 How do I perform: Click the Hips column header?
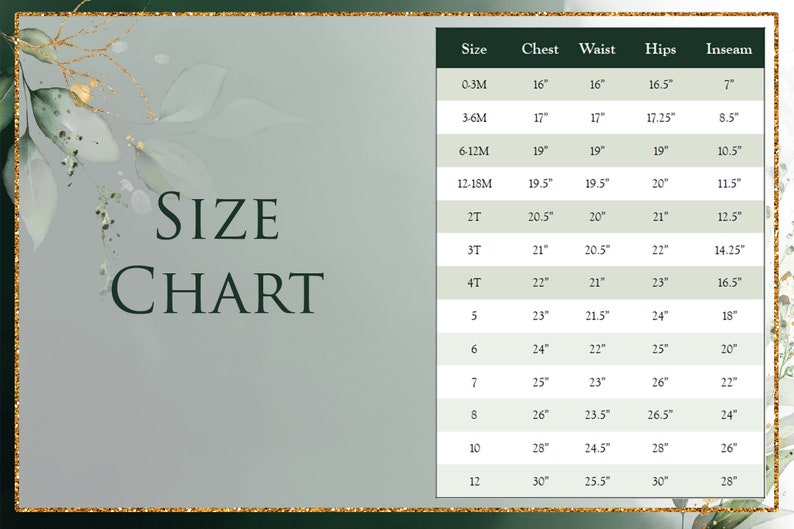[660, 49]
